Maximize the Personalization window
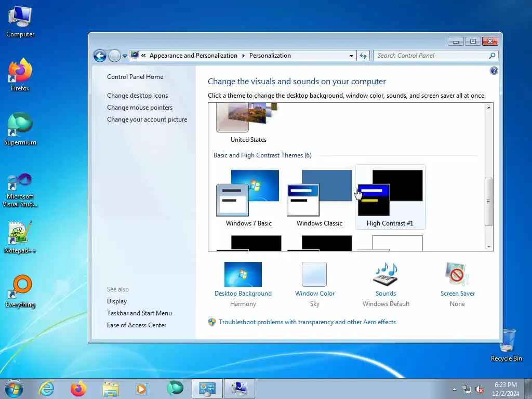The image size is (532, 399). pos(473,42)
